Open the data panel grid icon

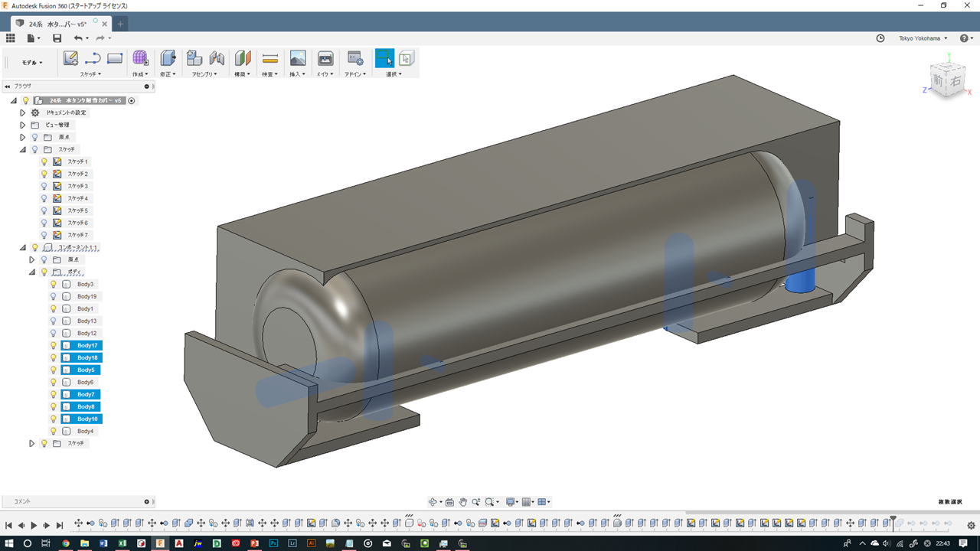point(11,38)
